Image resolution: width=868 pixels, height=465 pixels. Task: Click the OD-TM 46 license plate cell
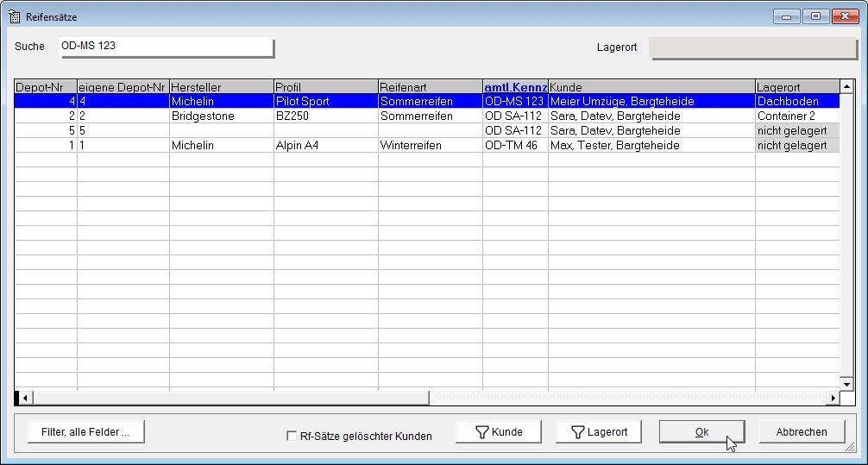click(515, 145)
